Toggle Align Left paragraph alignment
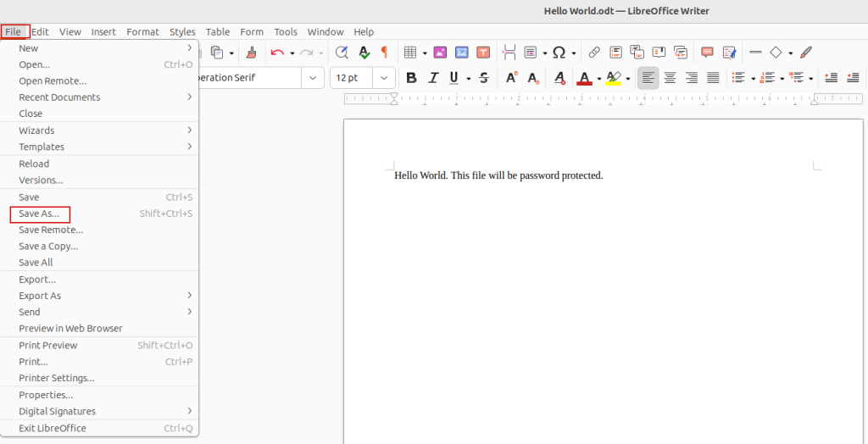 tap(648, 78)
